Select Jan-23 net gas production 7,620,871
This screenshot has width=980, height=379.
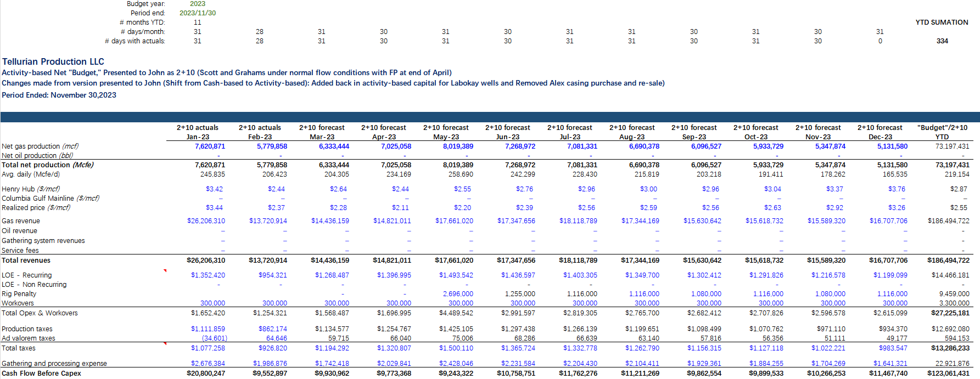click(210, 146)
